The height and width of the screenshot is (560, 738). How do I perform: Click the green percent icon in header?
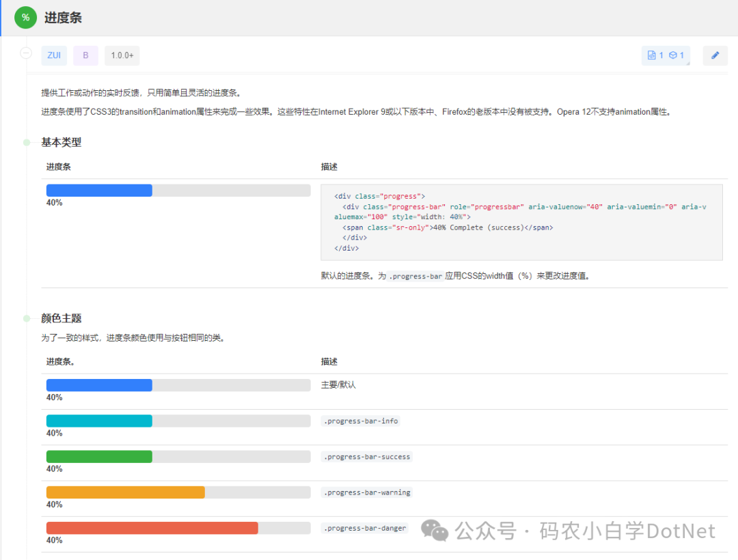(25, 18)
